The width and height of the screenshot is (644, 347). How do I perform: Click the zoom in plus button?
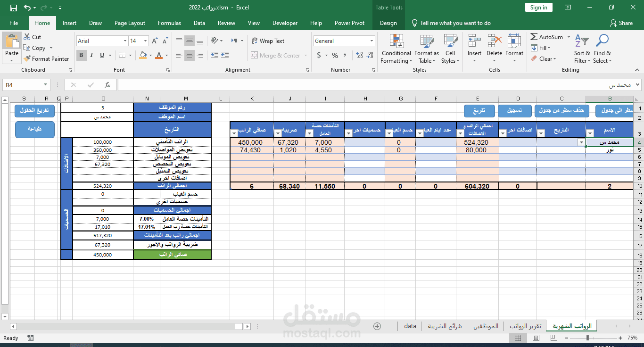620,338
